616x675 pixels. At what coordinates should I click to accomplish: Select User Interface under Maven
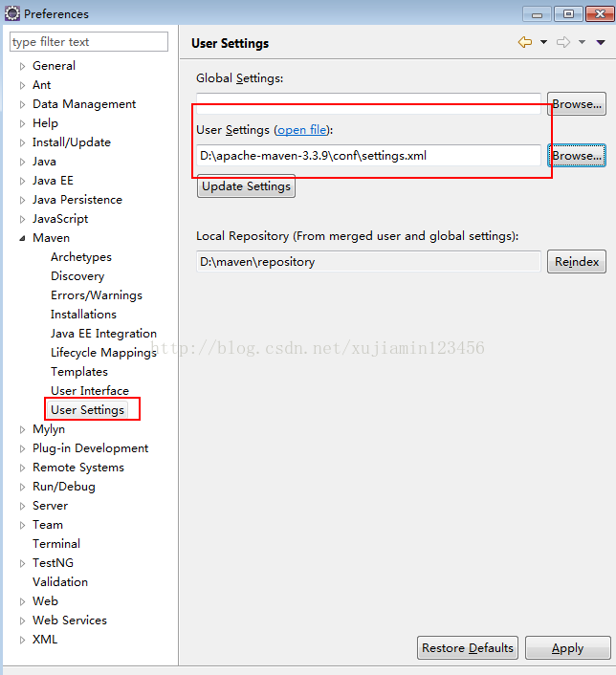tap(90, 390)
